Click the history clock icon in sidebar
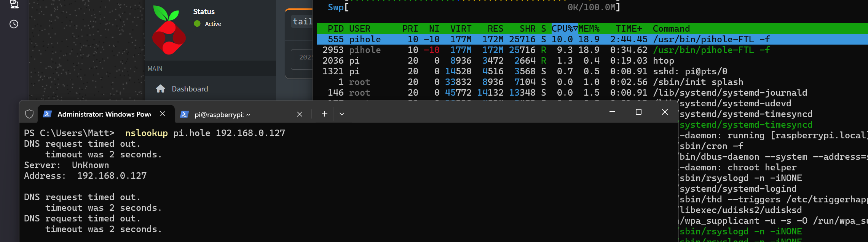868x242 pixels. 14,24
